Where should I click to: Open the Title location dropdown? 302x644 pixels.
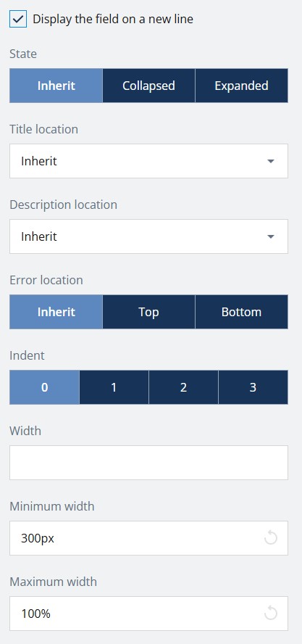point(148,161)
